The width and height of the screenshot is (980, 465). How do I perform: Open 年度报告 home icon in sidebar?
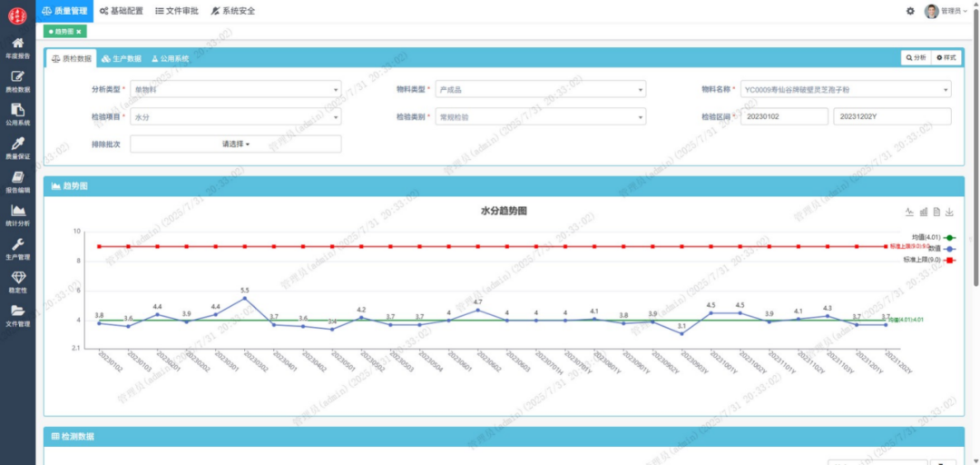click(x=17, y=44)
